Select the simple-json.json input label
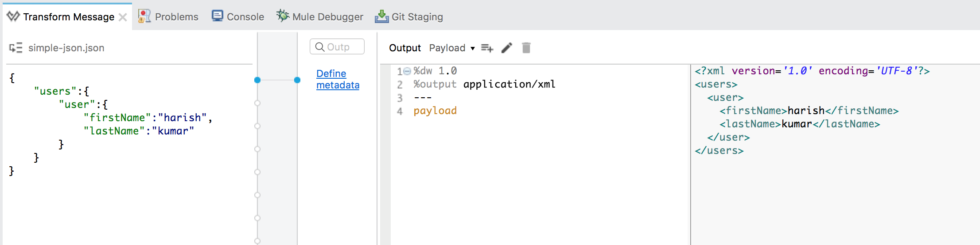Viewport: 980px width, 245px height. [66, 48]
